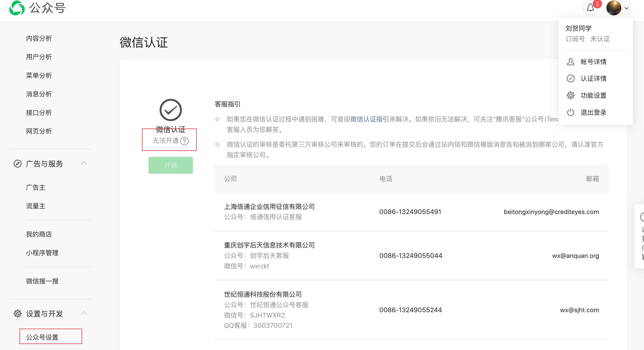
Task: Click the notification bell icon
Action: (x=590, y=8)
